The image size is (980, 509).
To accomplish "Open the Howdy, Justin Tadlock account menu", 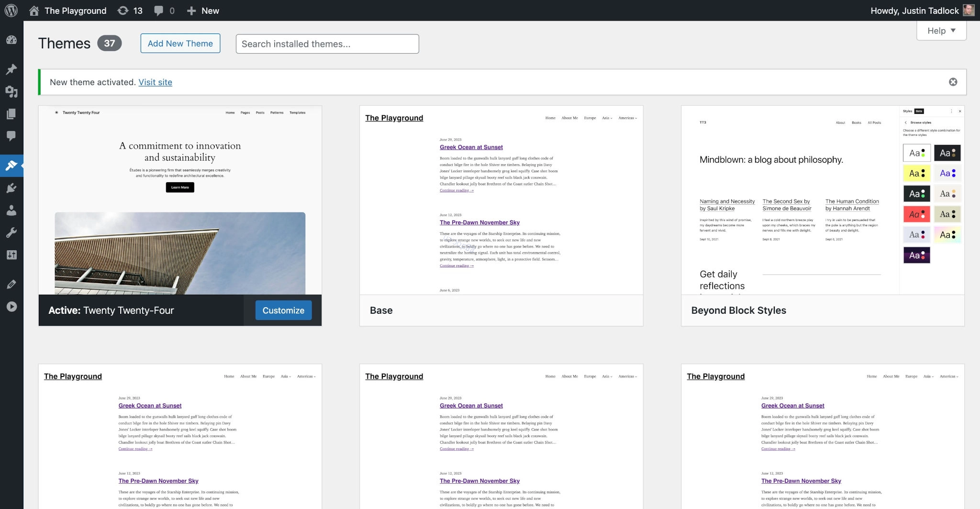I will click(922, 11).
